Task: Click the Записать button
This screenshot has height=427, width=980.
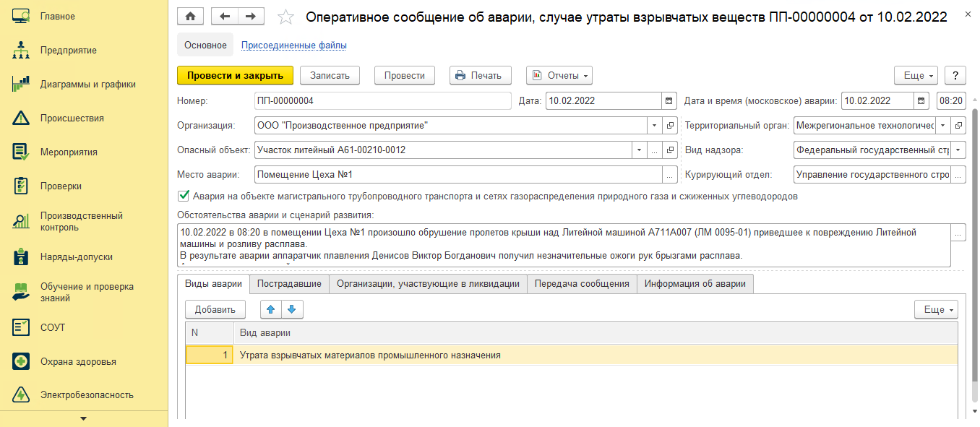Action: click(x=330, y=75)
